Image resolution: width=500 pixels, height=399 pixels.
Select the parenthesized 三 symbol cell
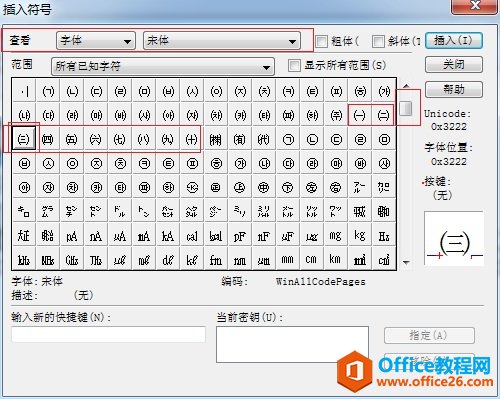tap(24, 139)
